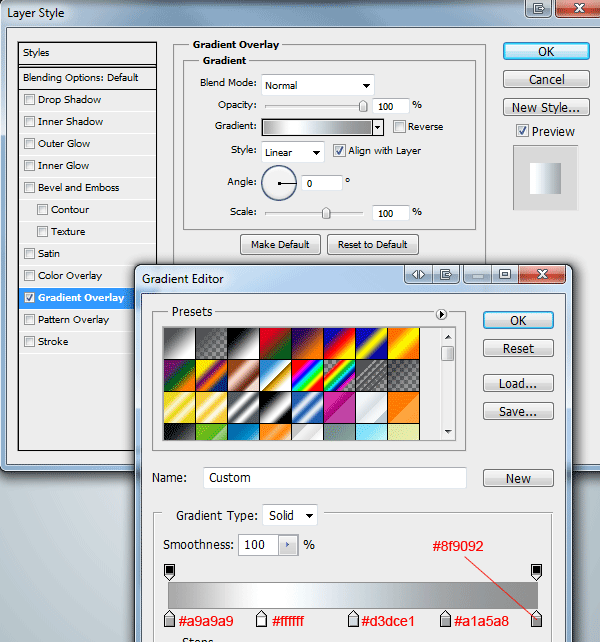Select the chrome gradient preset in second row
Screen dimensions: 600x642
[x=275, y=375]
